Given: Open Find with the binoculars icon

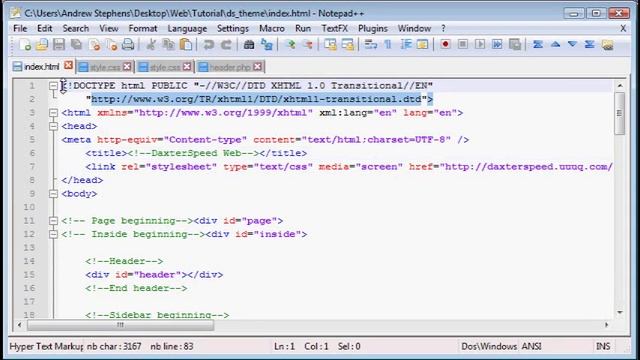Looking at the screenshot, I should click(x=249, y=44).
